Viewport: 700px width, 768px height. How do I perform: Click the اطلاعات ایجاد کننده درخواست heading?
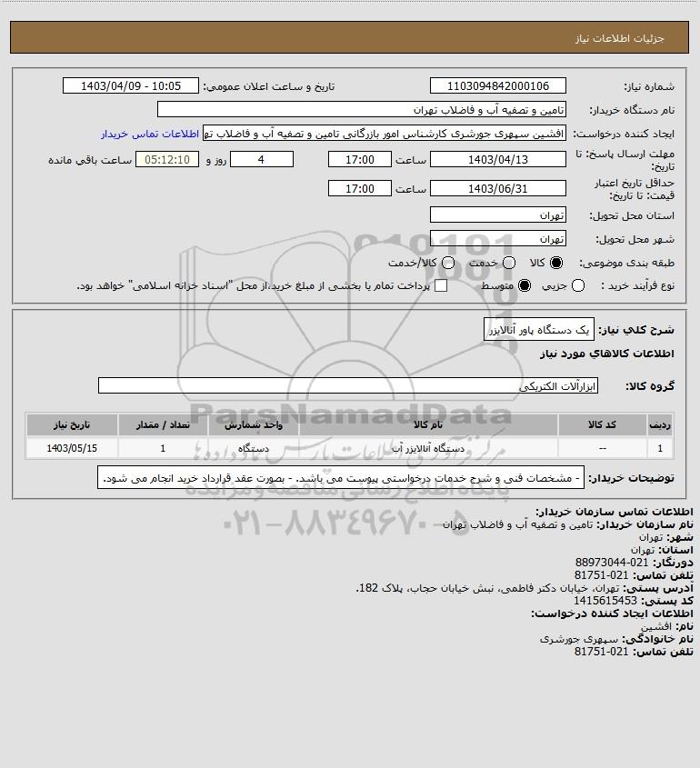click(x=613, y=613)
